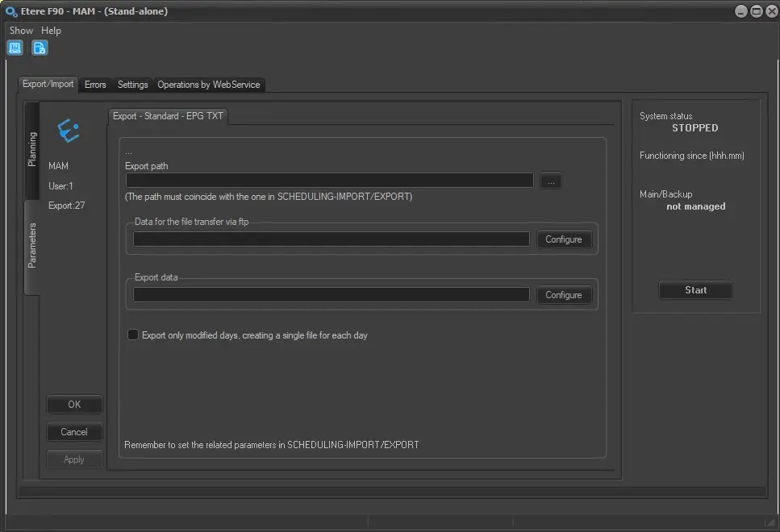Open the Operations by WebService tab
The height and width of the screenshot is (532, 780).
[x=208, y=85]
